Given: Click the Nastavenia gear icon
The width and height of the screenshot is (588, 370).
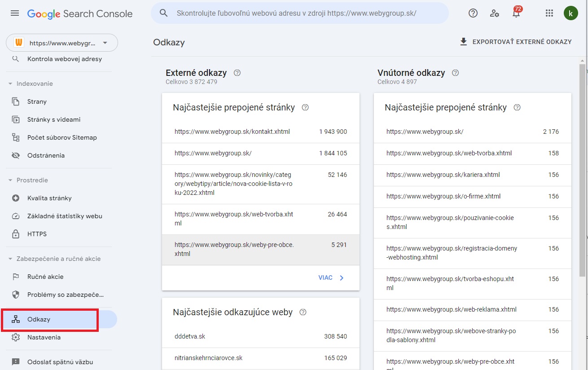Looking at the screenshot, I should [16, 337].
